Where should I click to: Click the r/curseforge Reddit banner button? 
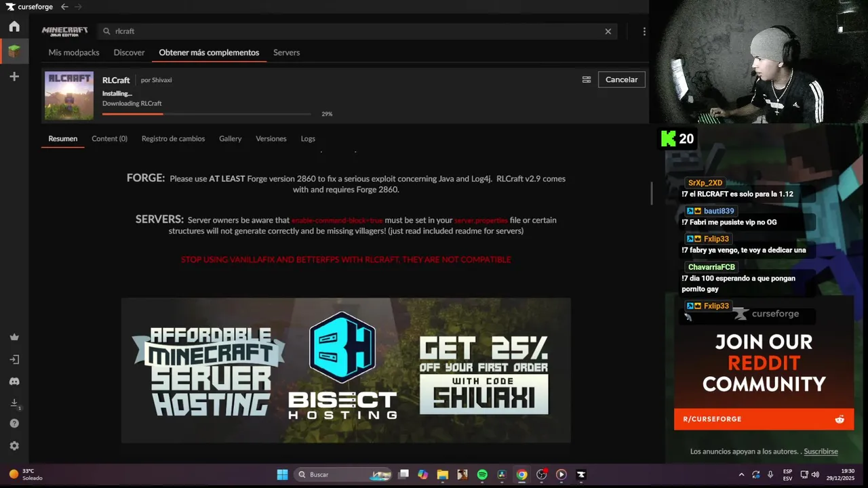(x=764, y=419)
